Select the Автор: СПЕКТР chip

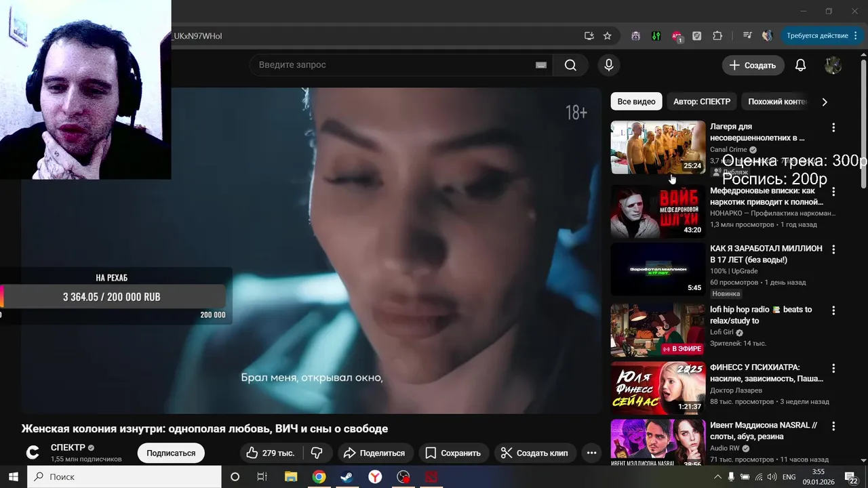(x=702, y=102)
